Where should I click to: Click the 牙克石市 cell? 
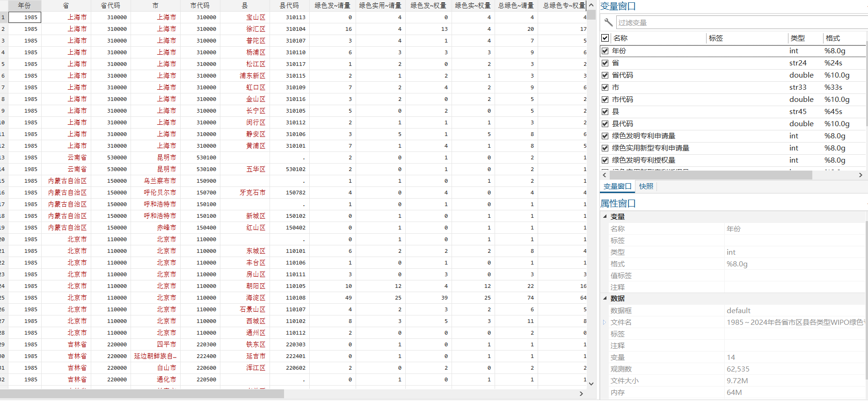pos(245,193)
